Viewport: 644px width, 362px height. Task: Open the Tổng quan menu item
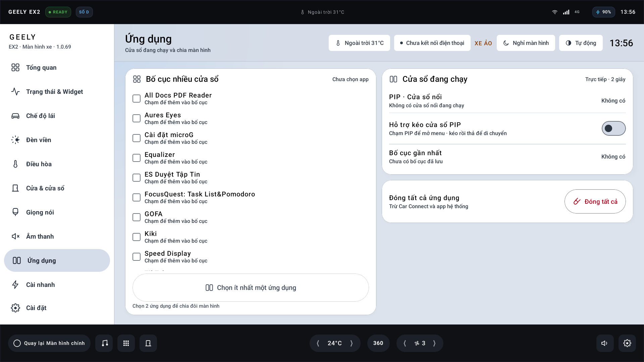coord(57,67)
